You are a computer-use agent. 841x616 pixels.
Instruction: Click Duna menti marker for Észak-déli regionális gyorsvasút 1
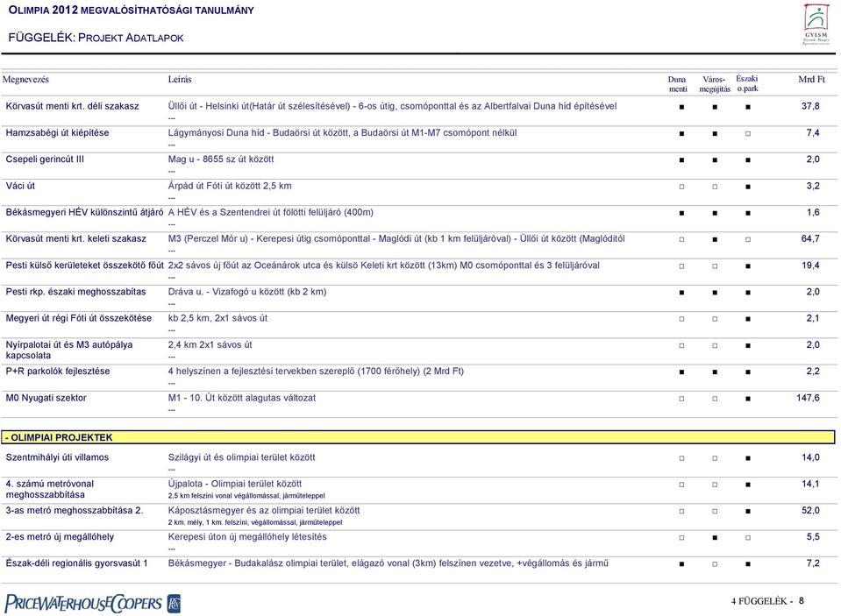(x=681, y=564)
